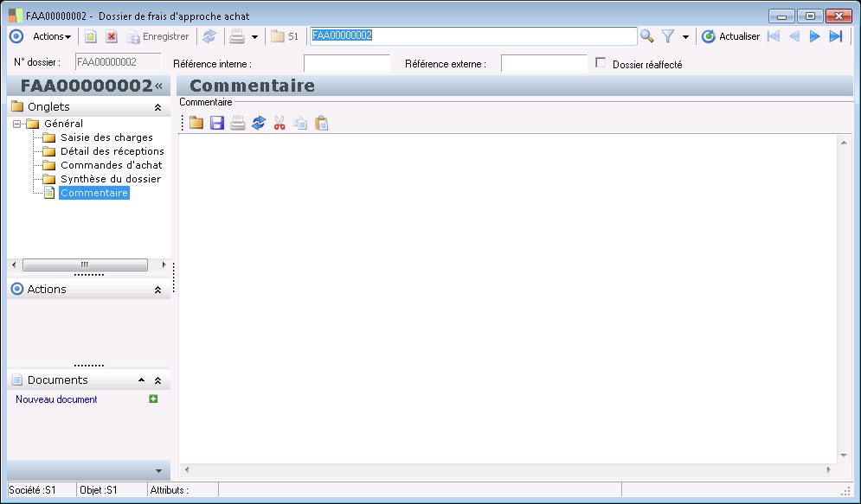Toggle the Dossier réaffecté checkbox
The image size is (861, 504).
[x=601, y=62]
